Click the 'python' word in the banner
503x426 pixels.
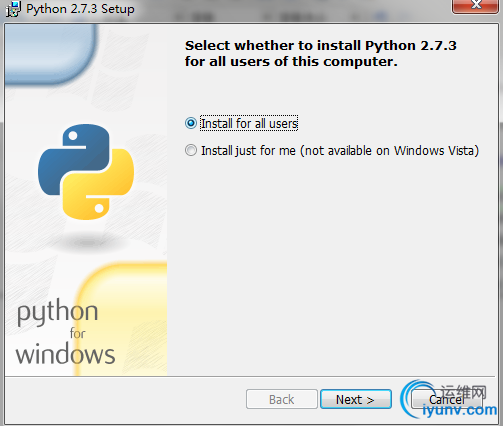[x=57, y=313]
